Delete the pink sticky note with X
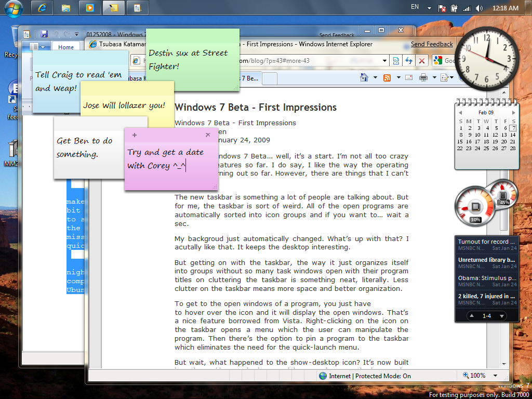 tap(208, 135)
